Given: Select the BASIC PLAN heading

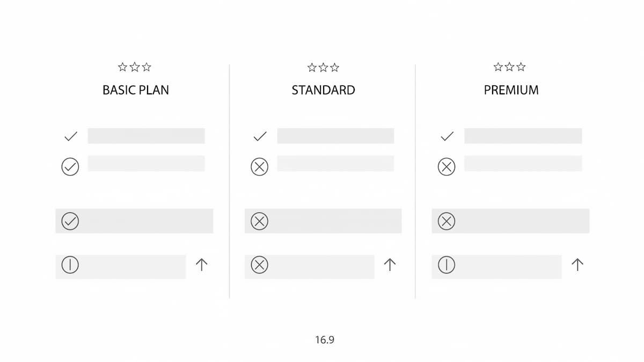Looking at the screenshot, I should coord(136,90).
